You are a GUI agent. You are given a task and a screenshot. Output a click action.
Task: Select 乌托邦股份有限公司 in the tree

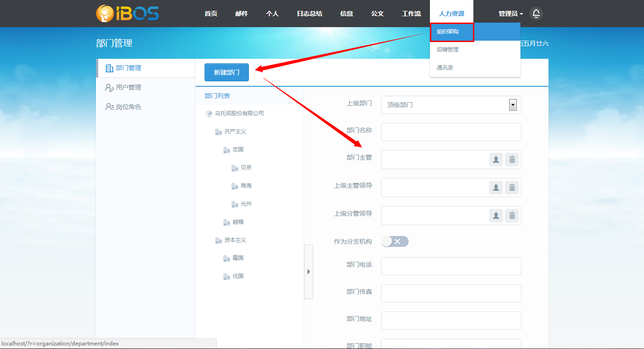pyautogui.click(x=239, y=113)
